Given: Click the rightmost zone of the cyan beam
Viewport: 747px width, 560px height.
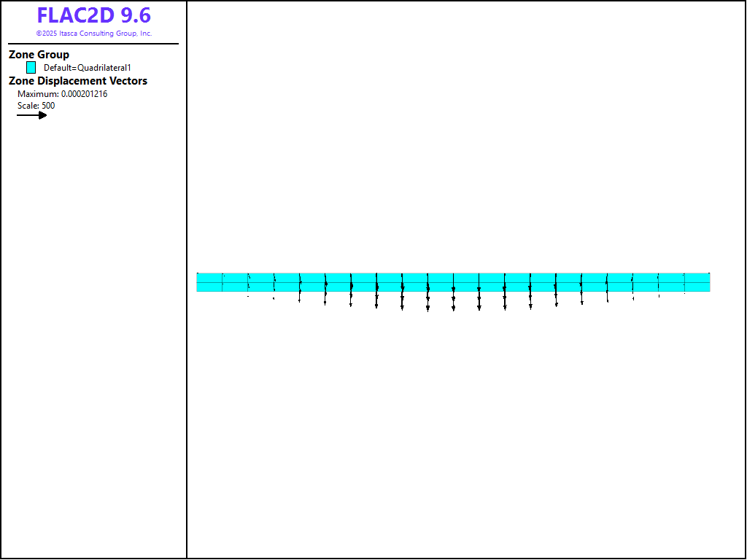Looking at the screenshot, I should click(697, 282).
